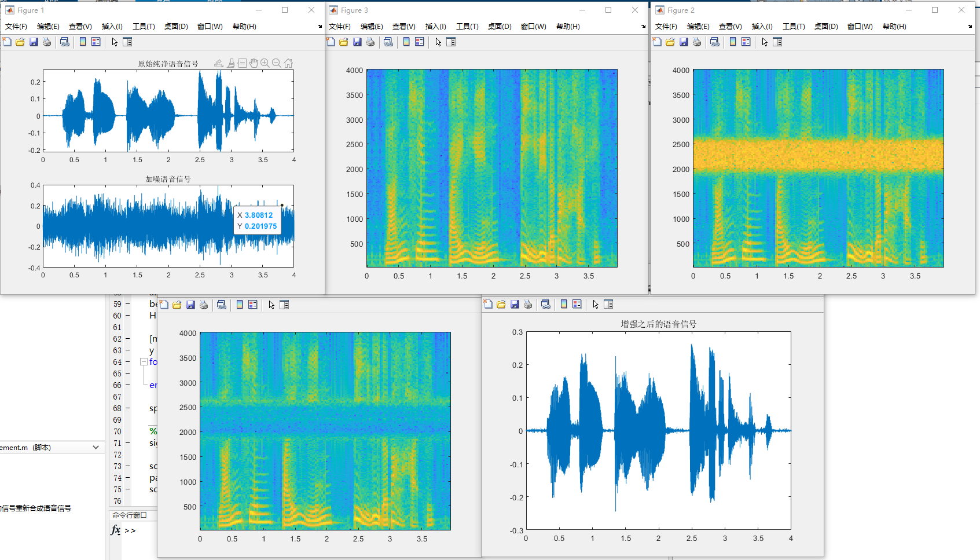Insert legend in Figure 2

pyautogui.click(x=746, y=42)
